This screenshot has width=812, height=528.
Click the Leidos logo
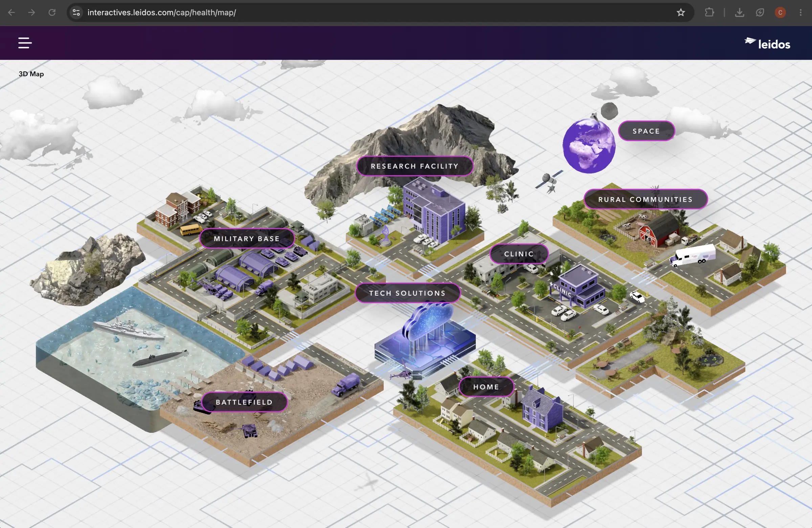pos(767,44)
